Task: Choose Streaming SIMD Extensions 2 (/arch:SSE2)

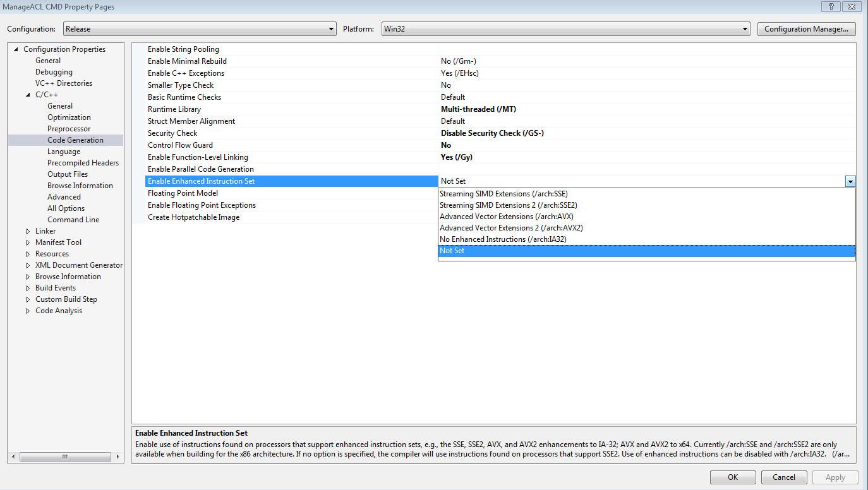Action: pos(508,205)
